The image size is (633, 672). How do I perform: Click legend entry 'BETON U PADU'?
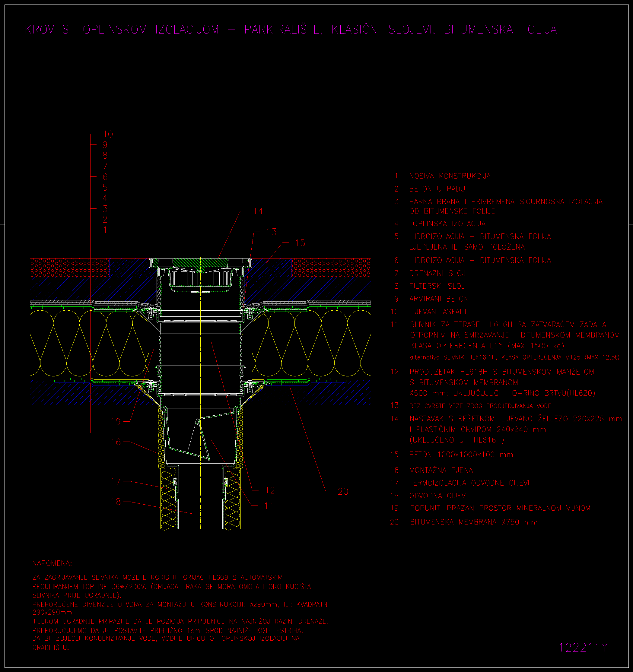coord(437,189)
